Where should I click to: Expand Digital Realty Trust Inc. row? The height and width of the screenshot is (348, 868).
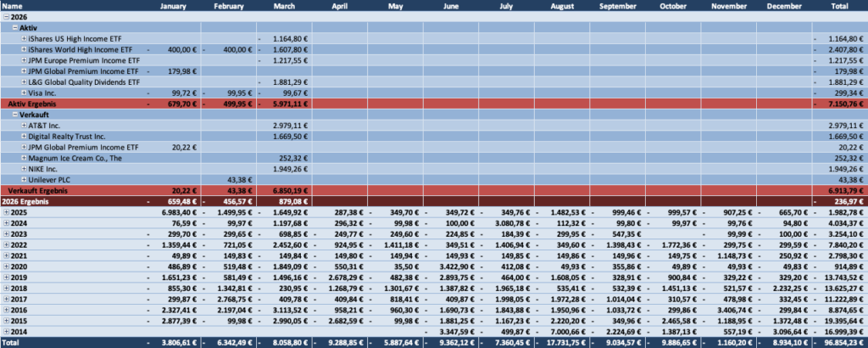pyautogui.click(x=24, y=136)
